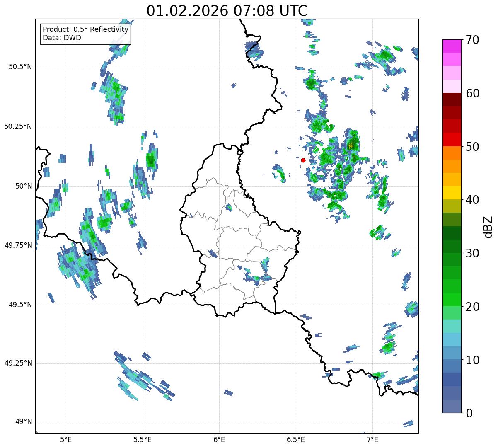Click the 'Product: 0.5° Reflectivity' legend line
Screen dimensions: 498x448
click(86, 30)
